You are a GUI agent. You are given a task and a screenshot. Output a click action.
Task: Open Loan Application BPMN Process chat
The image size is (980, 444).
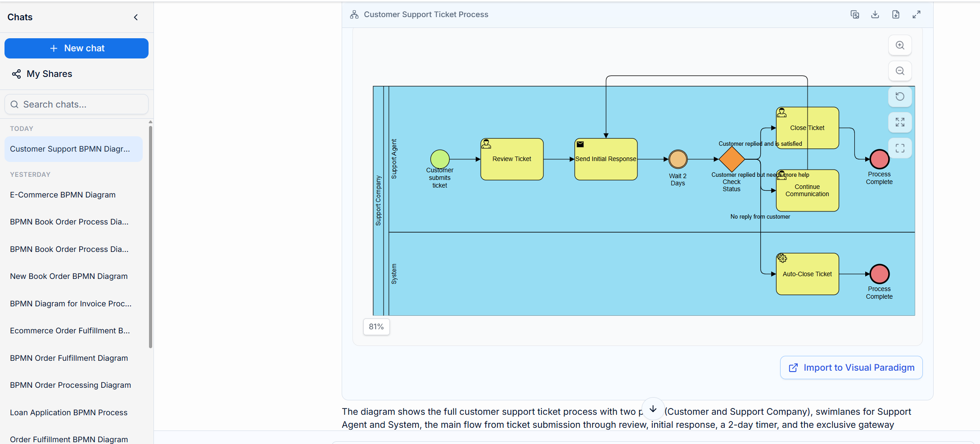pos(68,413)
